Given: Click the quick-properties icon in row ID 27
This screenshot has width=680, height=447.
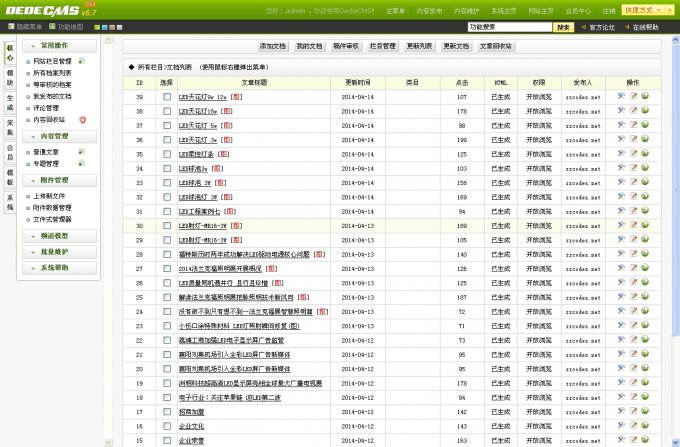Looking at the screenshot, I should tap(621, 268).
